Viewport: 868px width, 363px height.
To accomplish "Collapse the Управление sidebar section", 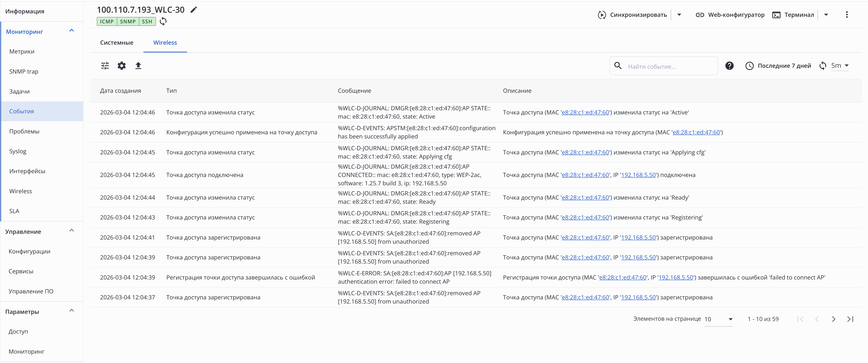I will point(71,231).
